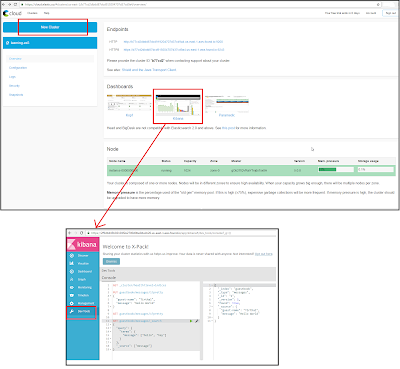Open the Console tab in Dev Tools
Image resolution: width=400 pixels, height=369 pixels.
click(109, 277)
